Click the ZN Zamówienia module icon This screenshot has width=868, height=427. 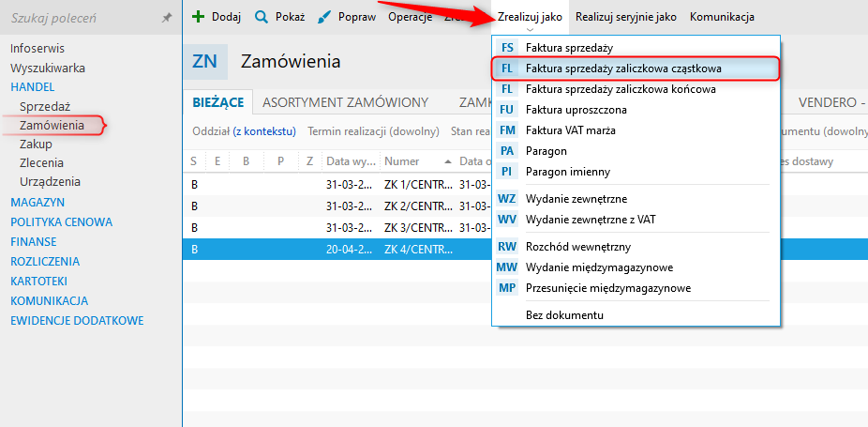tap(205, 62)
